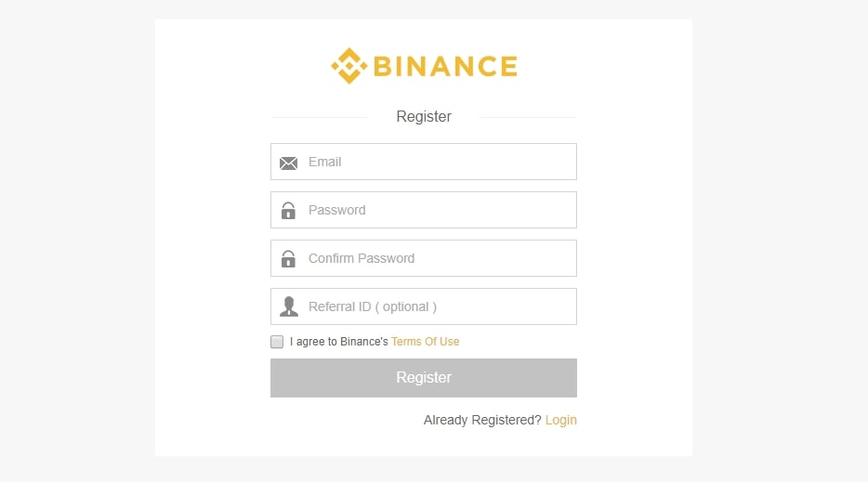Click the divider line right of Register heading
Viewport: 868px width, 482px height.
[x=528, y=117]
